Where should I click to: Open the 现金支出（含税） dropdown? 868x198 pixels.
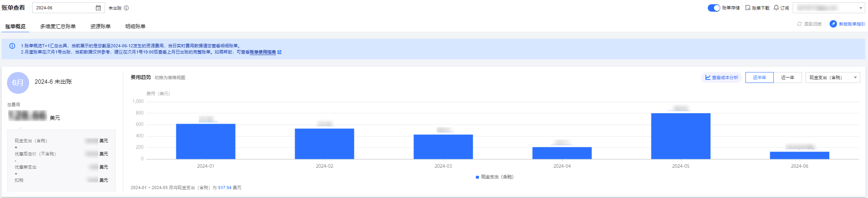(833, 77)
